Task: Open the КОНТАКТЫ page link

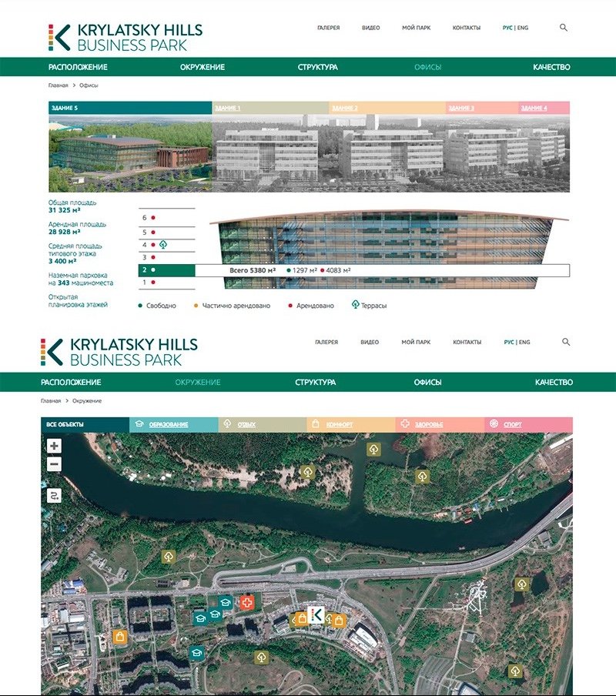Action: (x=466, y=27)
